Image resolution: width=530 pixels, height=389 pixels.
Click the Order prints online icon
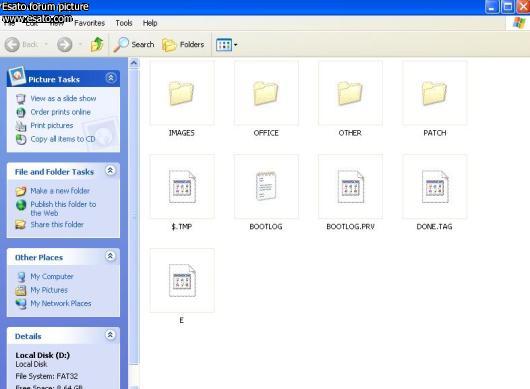click(21, 112)
